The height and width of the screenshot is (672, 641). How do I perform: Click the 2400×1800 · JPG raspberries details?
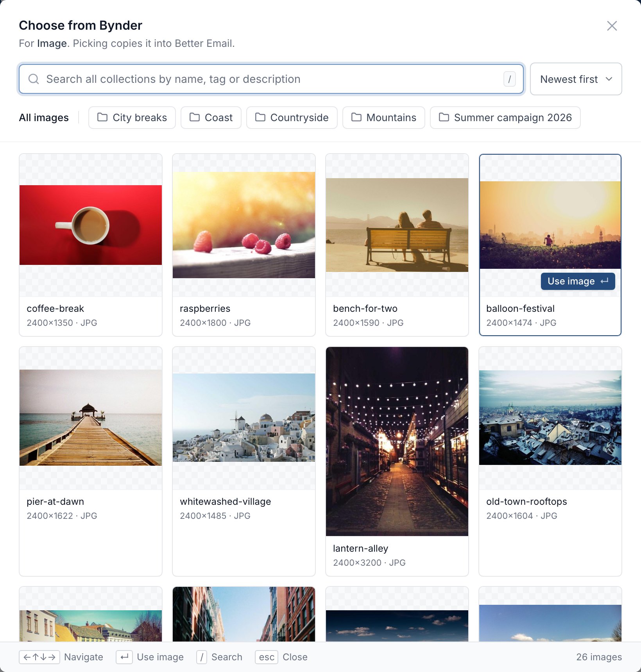pos(215,323)
